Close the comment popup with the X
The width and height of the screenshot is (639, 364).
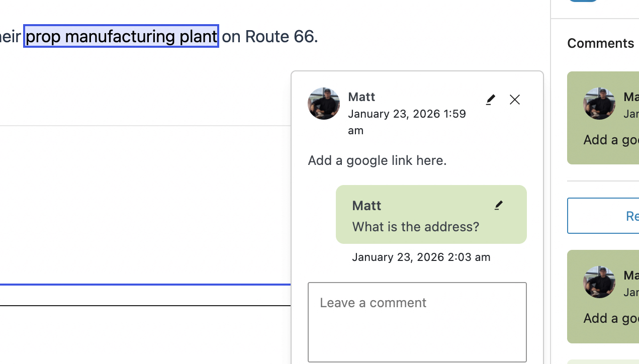point(514,100)
